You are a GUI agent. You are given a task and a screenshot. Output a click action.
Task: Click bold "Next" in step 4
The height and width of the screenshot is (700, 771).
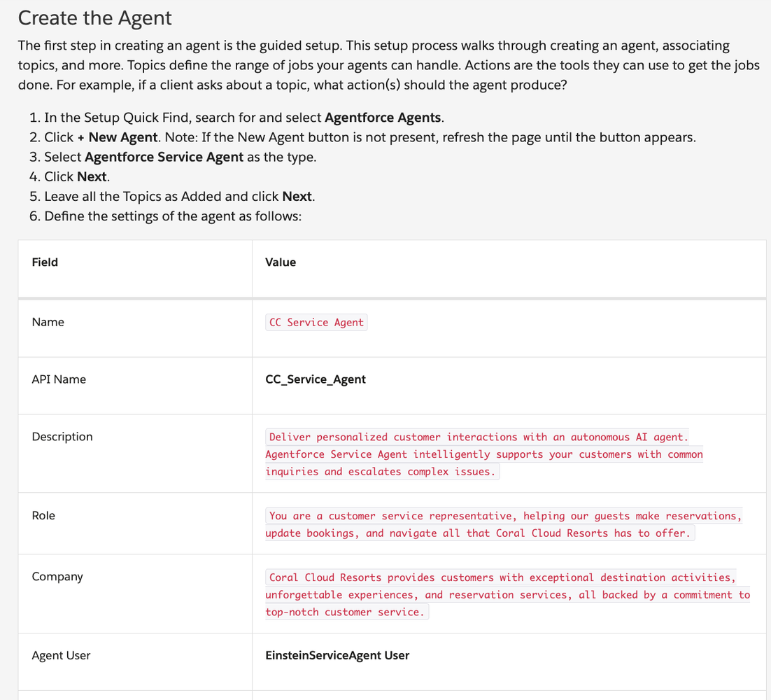92,176
